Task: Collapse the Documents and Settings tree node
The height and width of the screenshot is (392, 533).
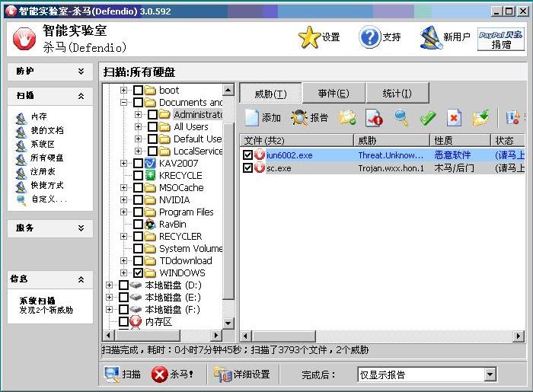Action: click(123, 103)
